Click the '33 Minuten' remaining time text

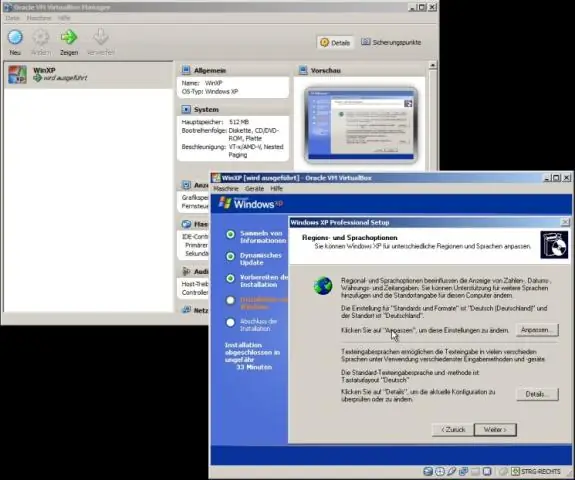pos(254,367)
